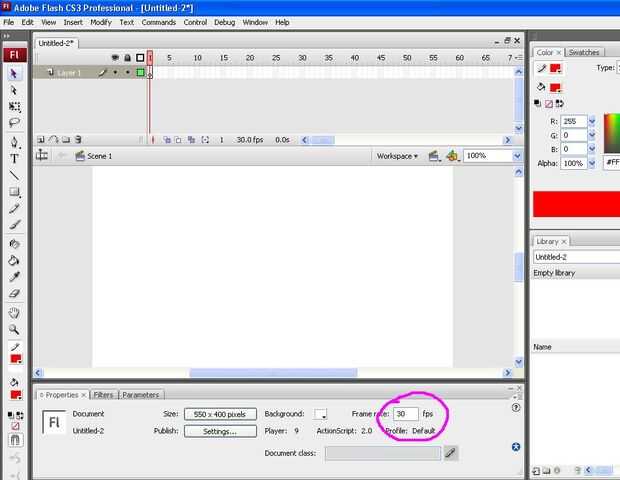The width and height of the screenshot is (620, 480).
Task: Click the Delete Layer trash icon
Action: tap(78, 140)
